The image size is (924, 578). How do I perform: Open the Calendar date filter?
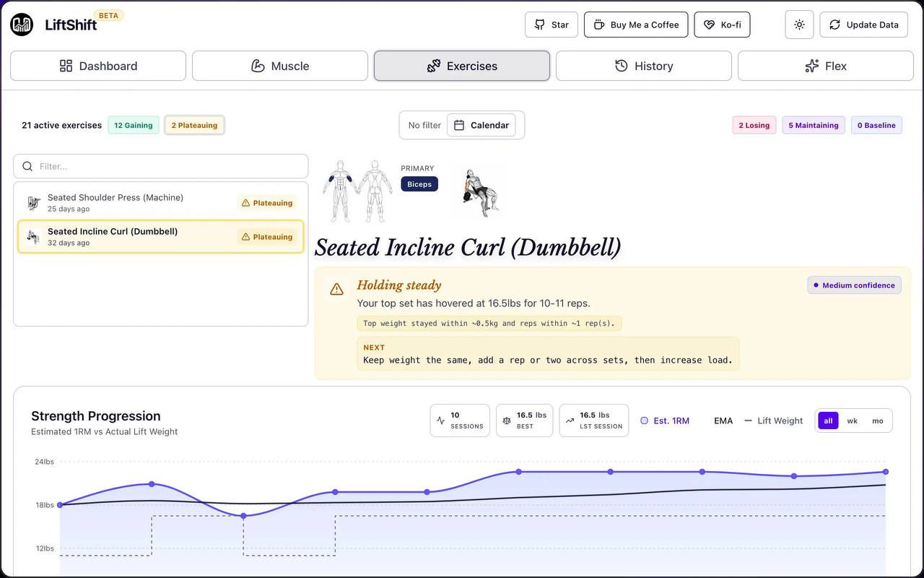click(x=481, y=125)
